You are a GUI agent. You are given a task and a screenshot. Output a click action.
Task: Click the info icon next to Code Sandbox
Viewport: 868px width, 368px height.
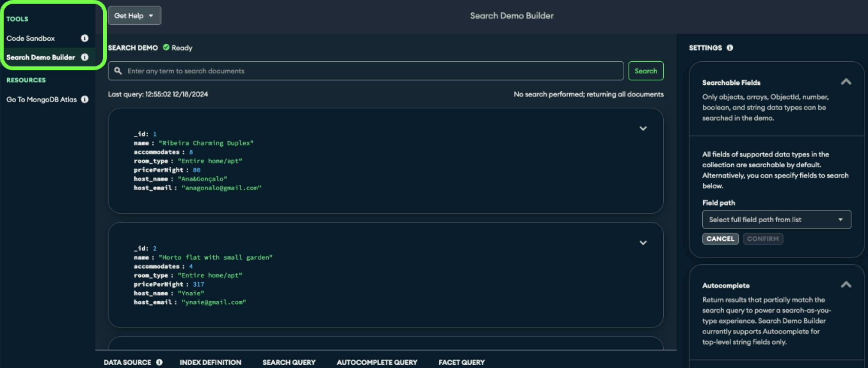[x=85, y=38]
